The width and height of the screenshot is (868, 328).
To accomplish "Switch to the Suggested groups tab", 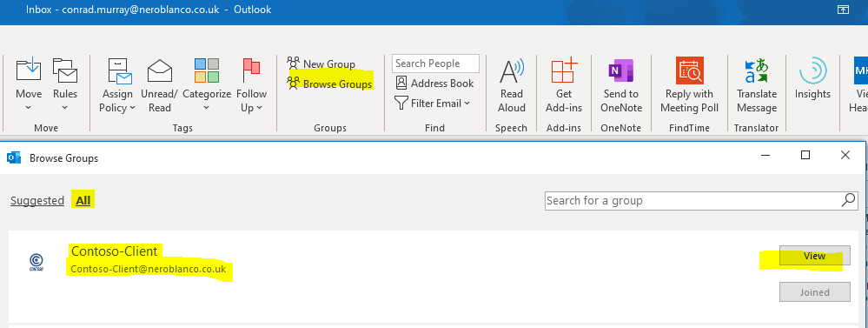I will pos(37,201).
